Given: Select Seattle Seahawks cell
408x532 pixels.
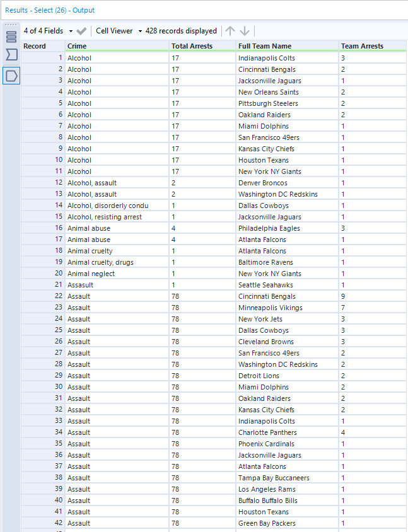Looking at the screenshot, I should [x=287, y=285].
